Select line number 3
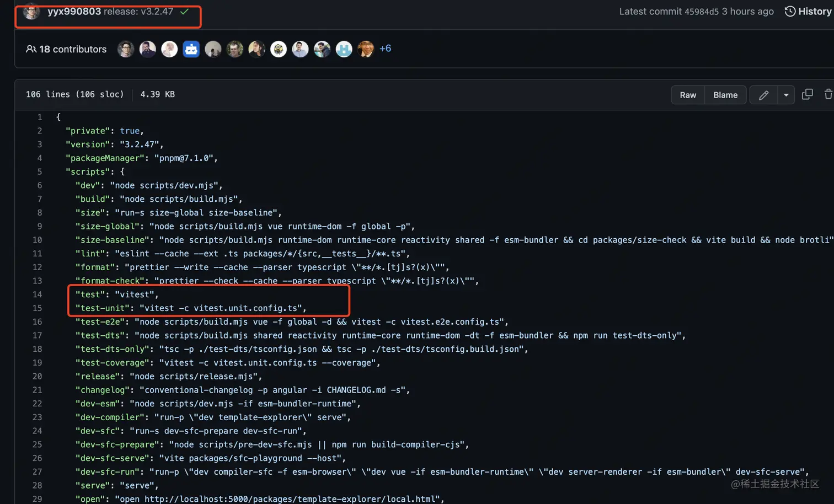The width and height of the screenshot is (834, 504). point(40,144)
